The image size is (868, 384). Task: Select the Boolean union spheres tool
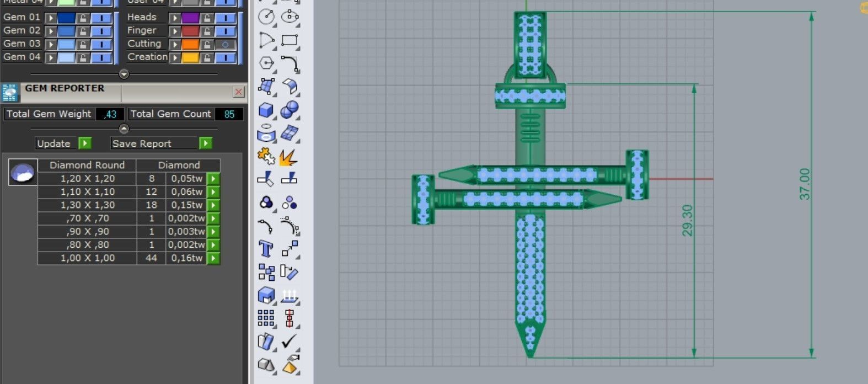pyautogui.click(x=290, y=110)
